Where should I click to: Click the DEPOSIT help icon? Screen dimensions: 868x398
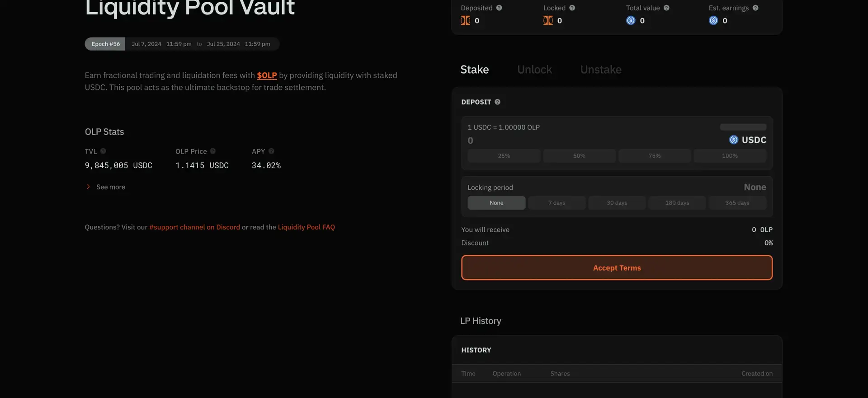[497, 102]
